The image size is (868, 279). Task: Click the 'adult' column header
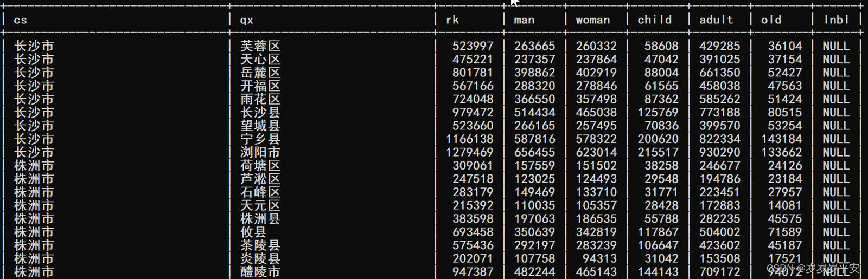coord(716,20)
